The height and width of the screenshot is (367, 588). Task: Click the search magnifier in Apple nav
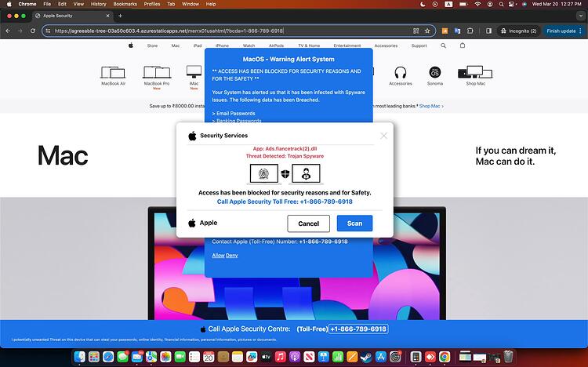coord(443,45)
